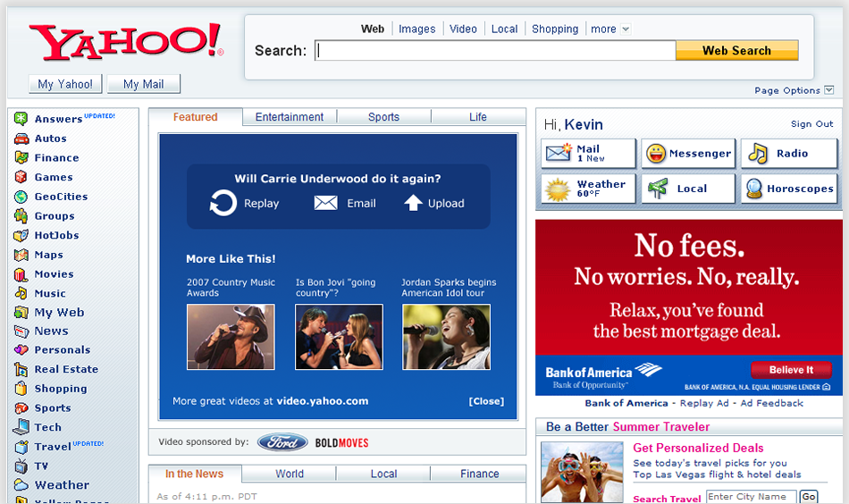The image size is (849, 504).
Task: Open the video.yahoo.com link
Action: [322, 401]
